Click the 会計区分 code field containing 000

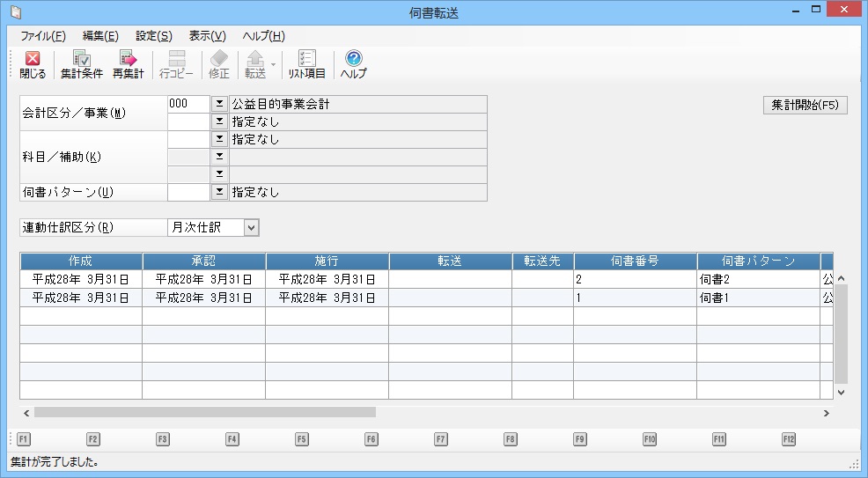(x=188, y=105)
